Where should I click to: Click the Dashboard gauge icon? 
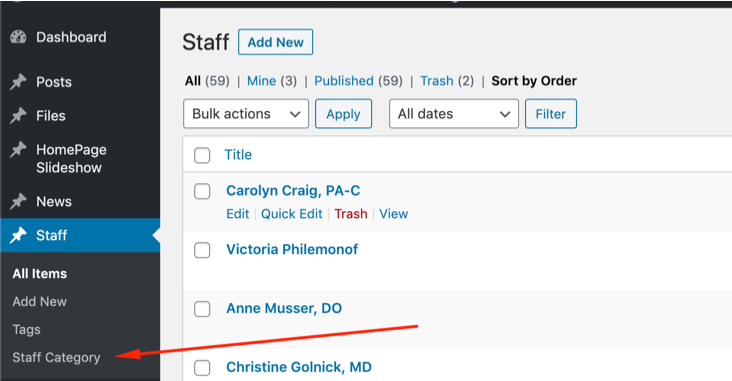coord(18,37)
